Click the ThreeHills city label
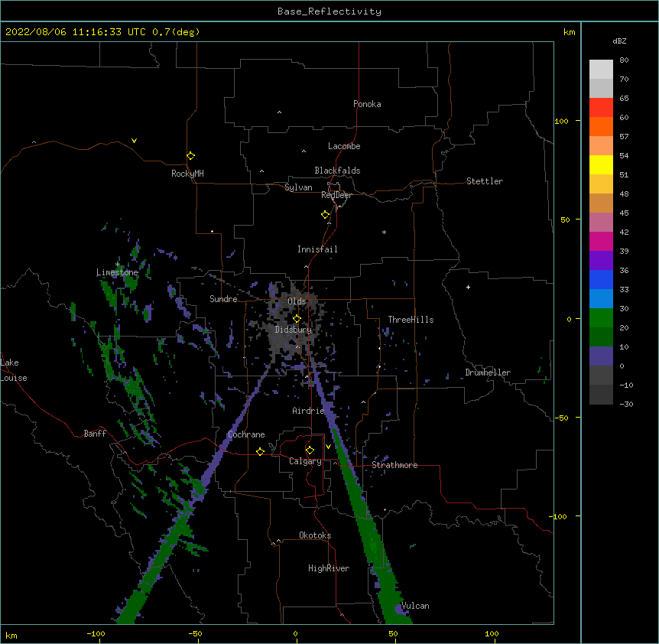Viewport: 659px width, 644px height. [x=411, y=320]
